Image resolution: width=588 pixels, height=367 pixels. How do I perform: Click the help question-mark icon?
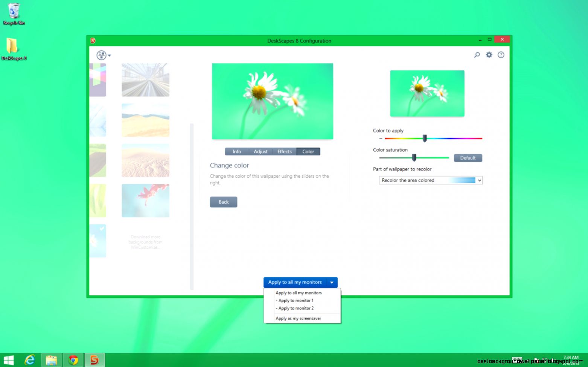point(501,55)
